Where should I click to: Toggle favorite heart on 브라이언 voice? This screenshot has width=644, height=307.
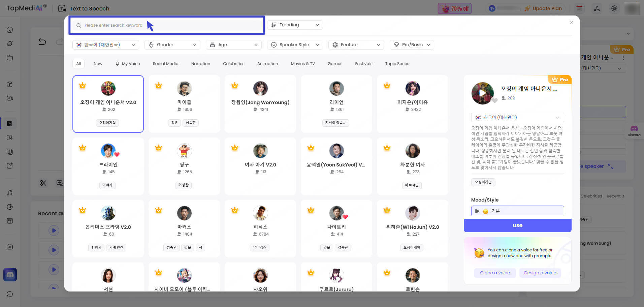(x=117, y=154)
